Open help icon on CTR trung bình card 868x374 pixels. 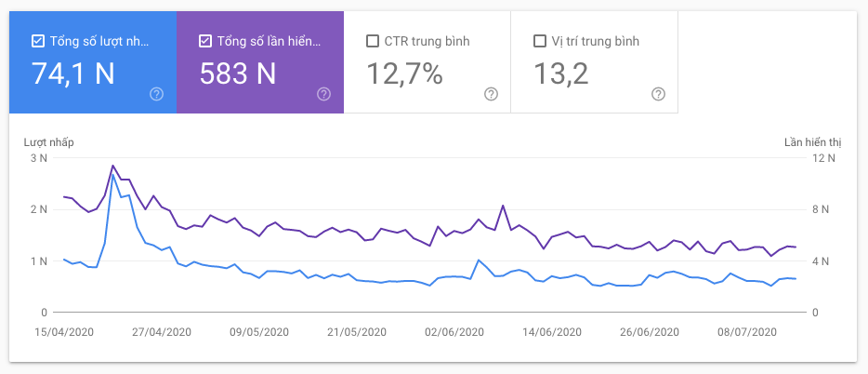(x=491, y=94)
